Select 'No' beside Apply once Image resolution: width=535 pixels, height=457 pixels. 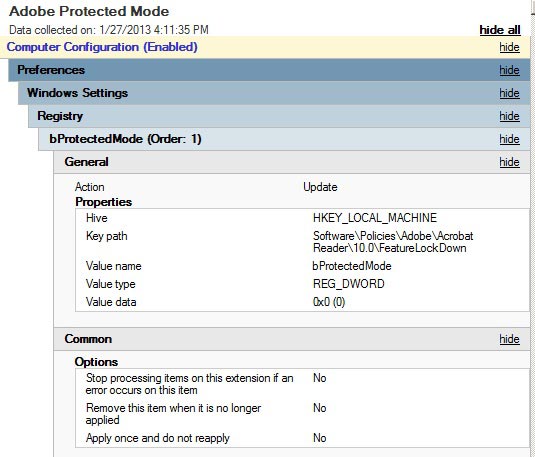(320, 438)
